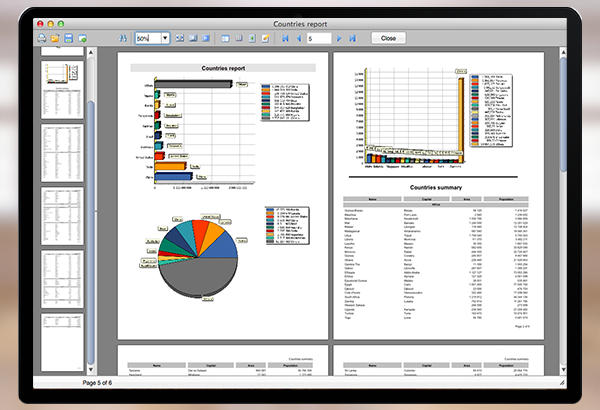This screenshot has height=410, width=600.
Task: Click the page number field showing 5
Action: (x=319, y=38)
